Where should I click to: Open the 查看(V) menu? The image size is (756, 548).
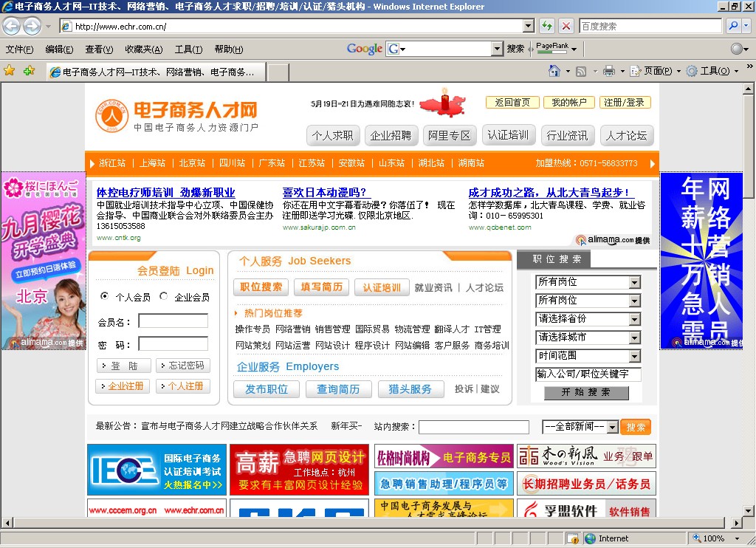point(99,49)
